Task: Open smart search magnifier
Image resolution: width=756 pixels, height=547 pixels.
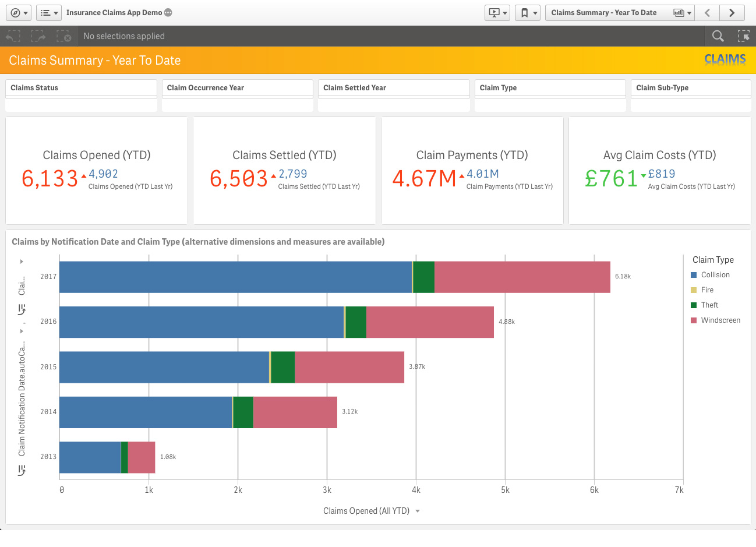Action: tap(718, 36)
